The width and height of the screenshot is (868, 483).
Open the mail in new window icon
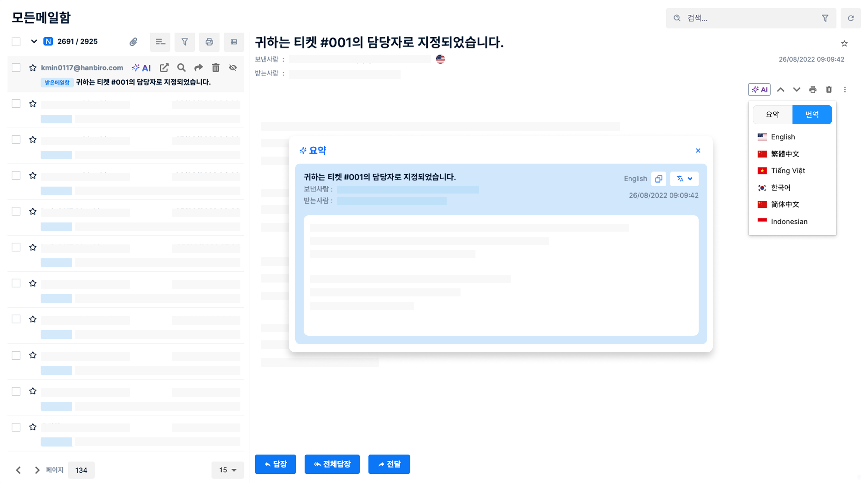[x=164, y=68]
